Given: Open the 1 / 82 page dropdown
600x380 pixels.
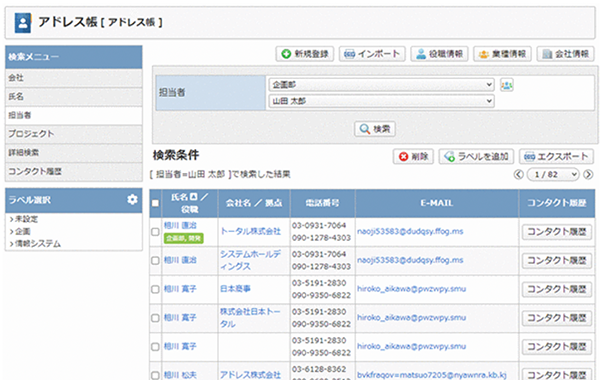Looking at the screenshot, I should pos(553,175).
